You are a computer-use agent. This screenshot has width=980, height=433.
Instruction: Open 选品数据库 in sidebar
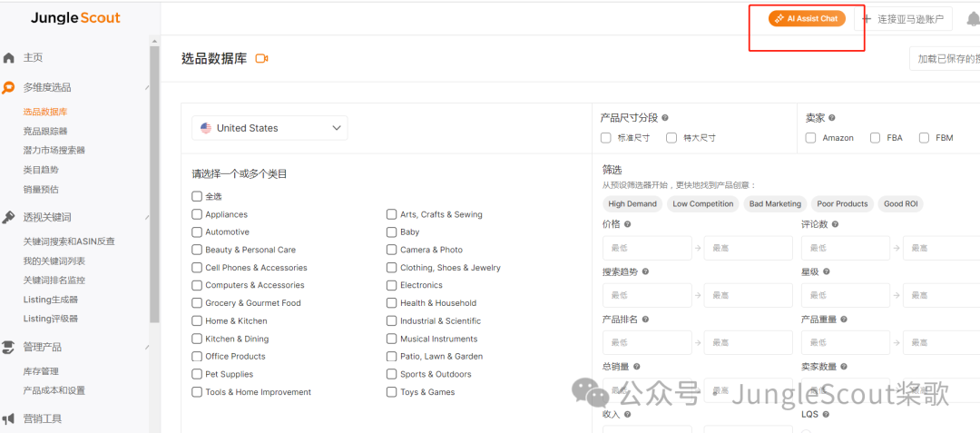tap(45, 112)
